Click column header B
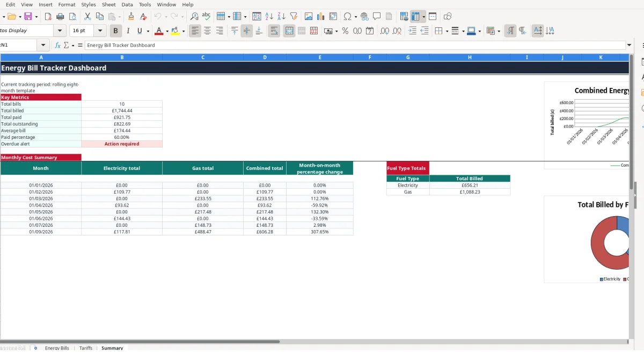Viewport: 644px width, 362px height. (x=122, y=57)
